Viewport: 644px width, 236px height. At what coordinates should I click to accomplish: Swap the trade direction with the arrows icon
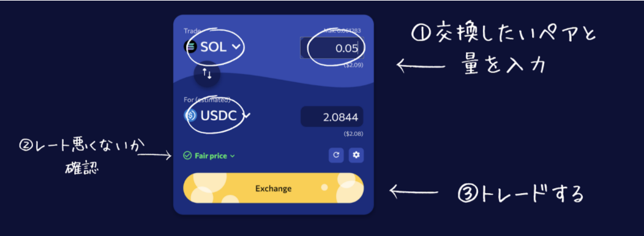[207, 74]
